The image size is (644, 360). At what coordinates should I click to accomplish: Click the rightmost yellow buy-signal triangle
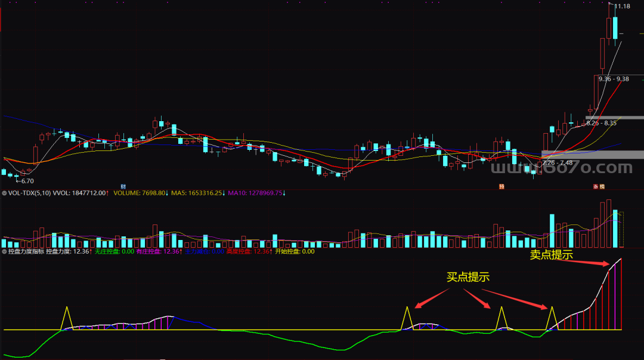pyautogui.click(x=552, y=318)
